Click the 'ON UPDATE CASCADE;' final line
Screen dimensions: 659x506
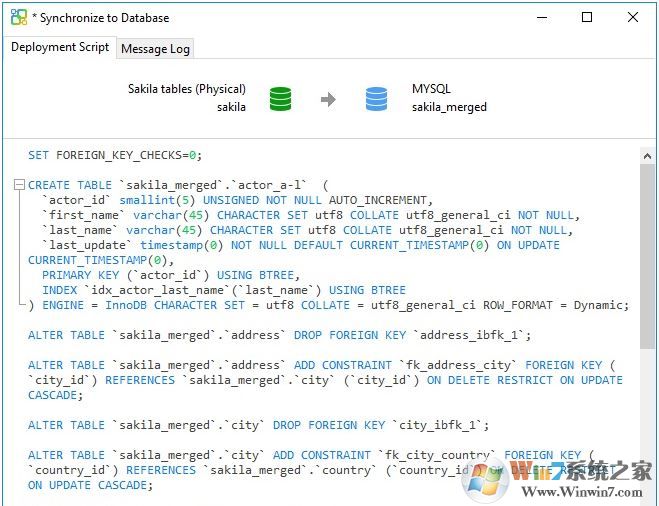[x=90, y=485]
